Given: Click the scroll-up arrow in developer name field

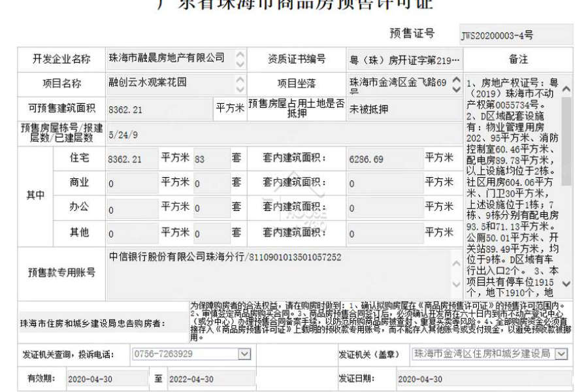Looking at the screenshot, I should point(240,54).
